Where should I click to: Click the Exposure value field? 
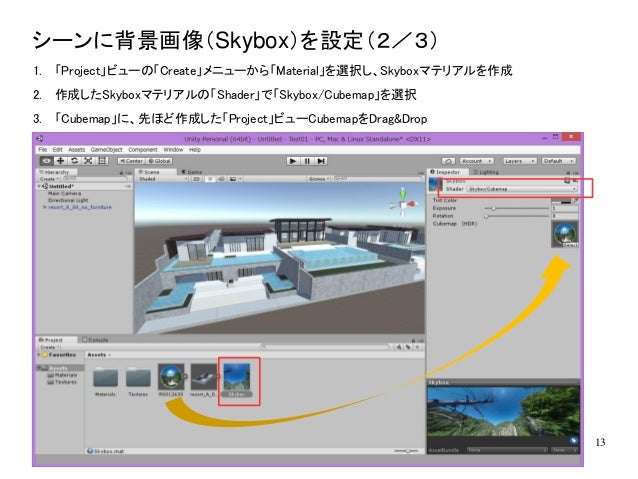tap(565, 208)
